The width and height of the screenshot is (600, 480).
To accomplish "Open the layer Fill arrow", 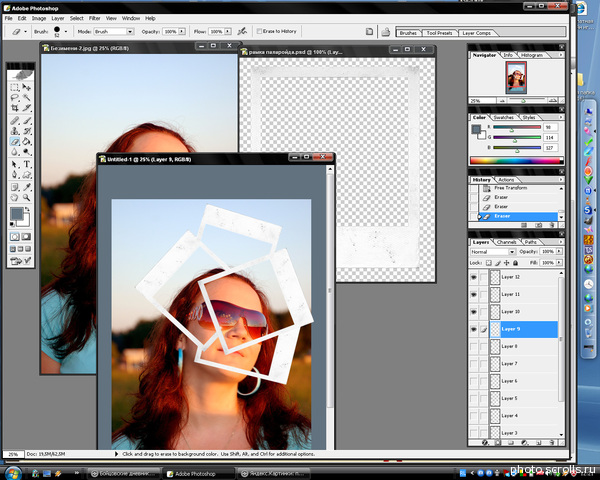I will click(x=559, y=263).
